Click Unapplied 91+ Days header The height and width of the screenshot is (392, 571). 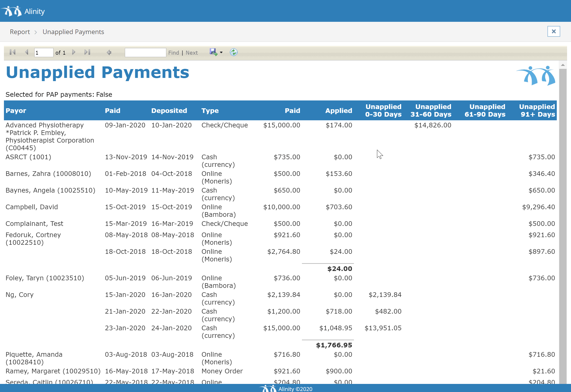coord(537,110)
